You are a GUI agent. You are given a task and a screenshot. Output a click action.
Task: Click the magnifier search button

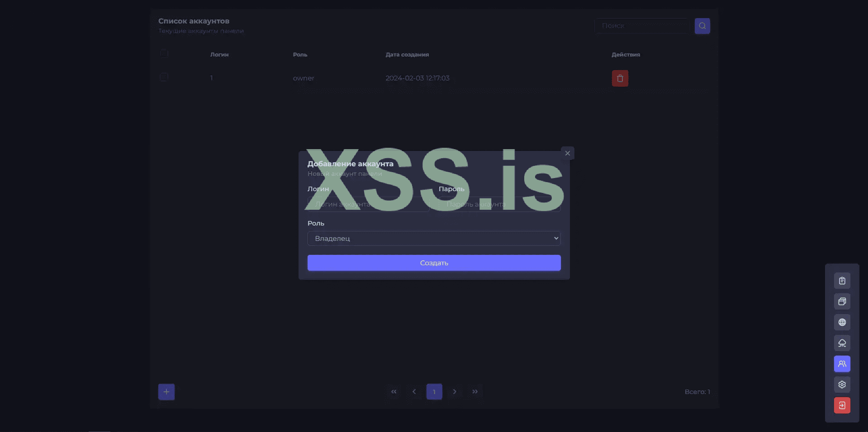(x=702, y=26)
